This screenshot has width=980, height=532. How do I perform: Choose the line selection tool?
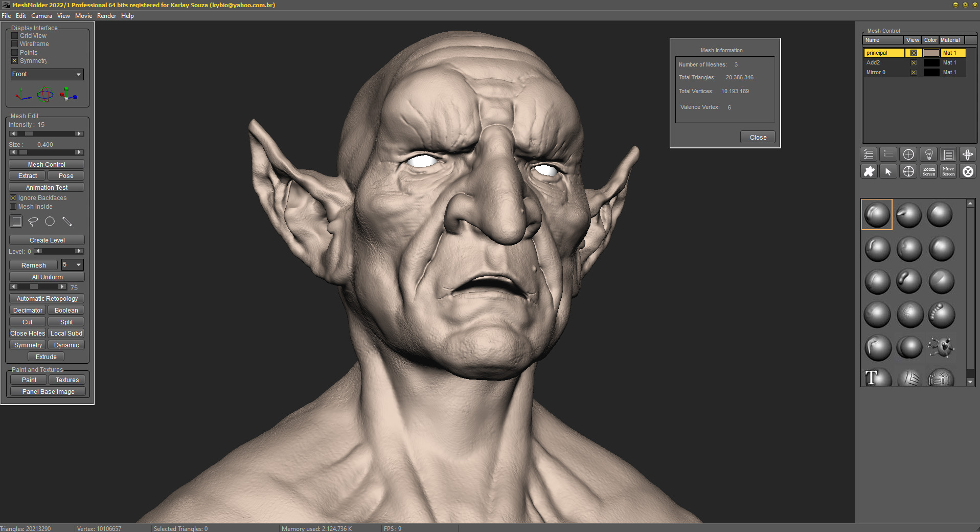pyautogui.click(x=67, y=221)
